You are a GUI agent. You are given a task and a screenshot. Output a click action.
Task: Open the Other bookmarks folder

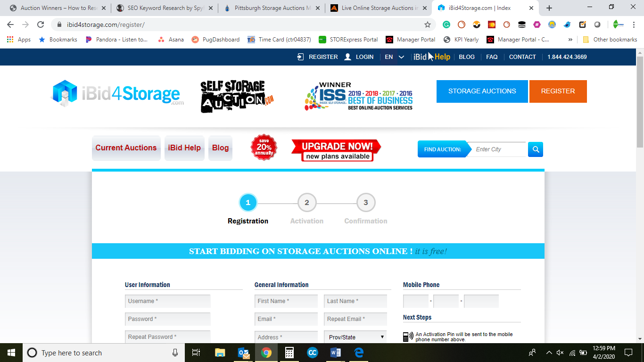click(x=610, y=40)
